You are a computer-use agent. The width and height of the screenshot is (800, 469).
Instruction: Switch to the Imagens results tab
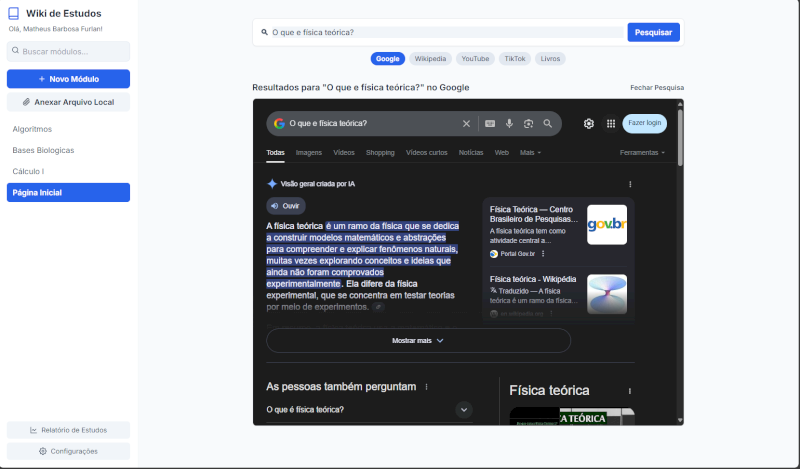pyautogui.click(x=309, y=153)
